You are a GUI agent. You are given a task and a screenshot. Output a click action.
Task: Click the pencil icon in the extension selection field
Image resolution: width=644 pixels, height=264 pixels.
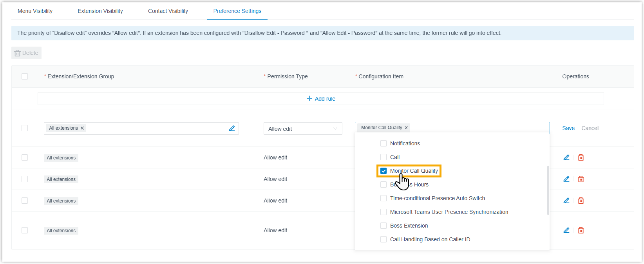coord(232,128)
